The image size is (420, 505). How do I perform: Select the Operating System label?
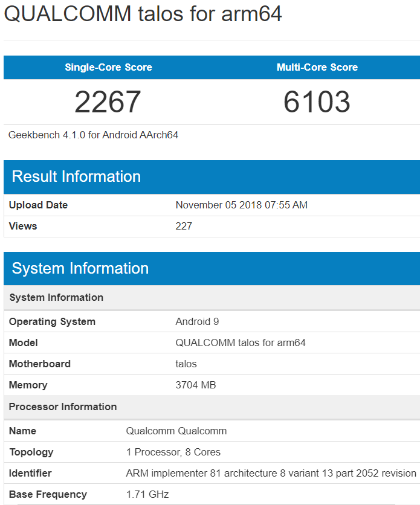click(52, 321)
